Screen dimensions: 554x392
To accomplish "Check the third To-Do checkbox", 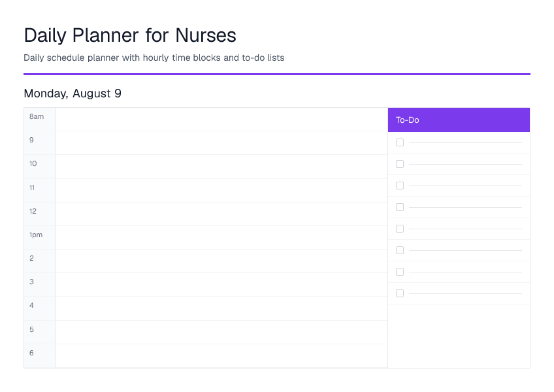I will (x=400, y=186).
